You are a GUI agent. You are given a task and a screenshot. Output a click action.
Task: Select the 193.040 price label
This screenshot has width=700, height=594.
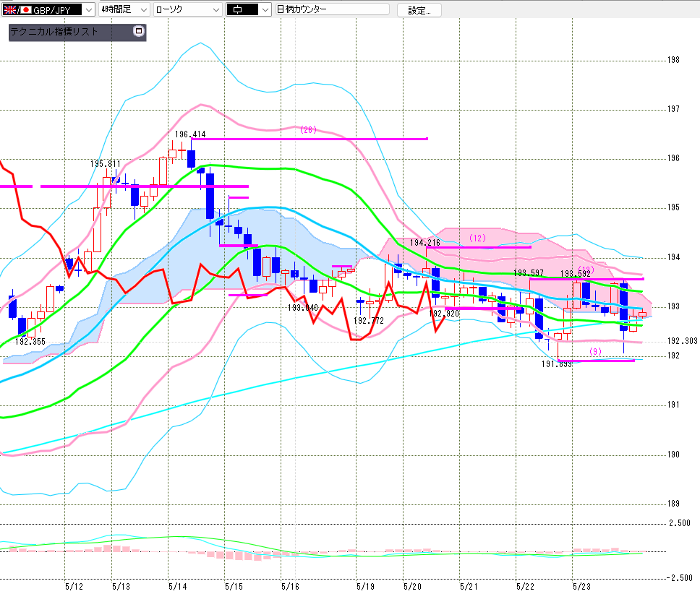tap(303, 308)
